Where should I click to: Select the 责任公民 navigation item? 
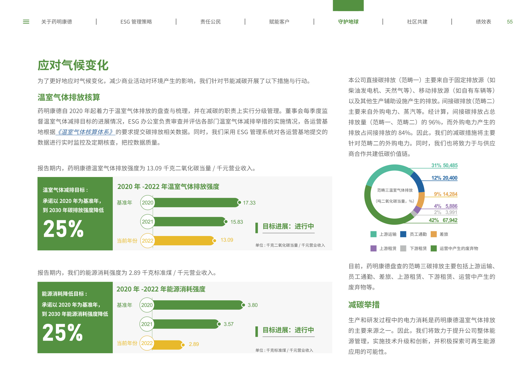click(x=210, y=22)
